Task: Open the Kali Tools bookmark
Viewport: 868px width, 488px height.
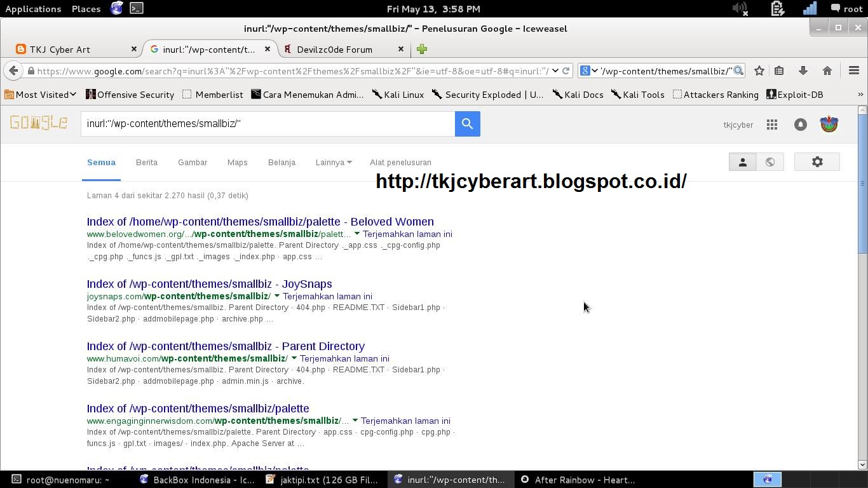Action: click(638, 95)
